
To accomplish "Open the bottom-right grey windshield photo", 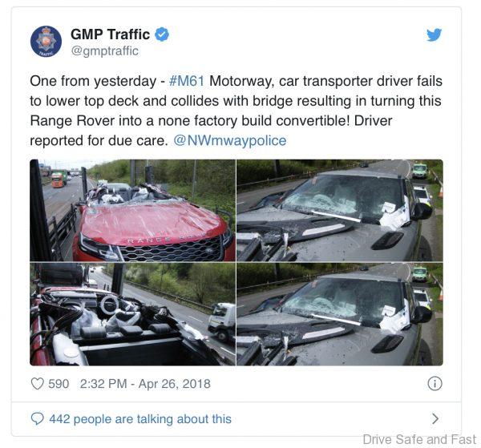I will tap(340, 314).
